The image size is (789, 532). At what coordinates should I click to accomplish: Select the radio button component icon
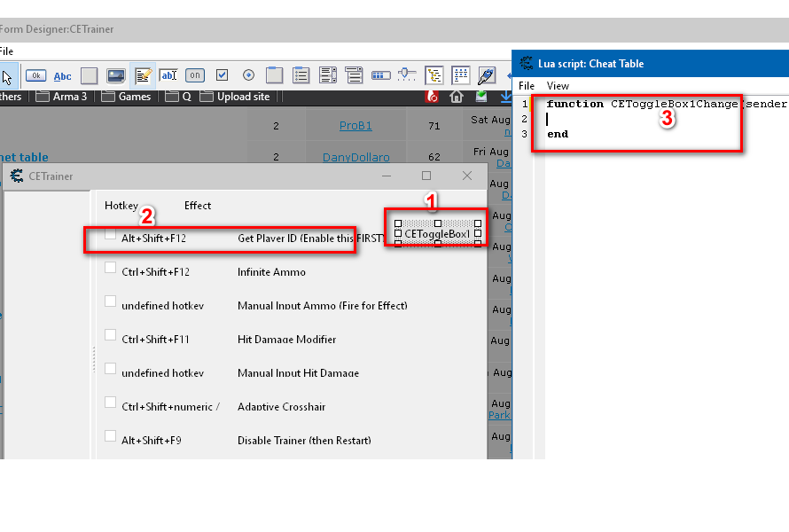(x=248, y=75)
